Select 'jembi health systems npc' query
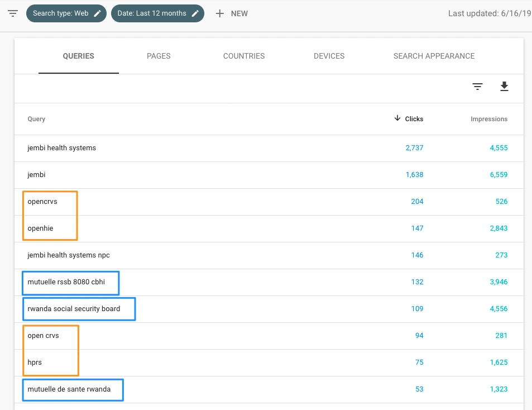 point(69,255)
